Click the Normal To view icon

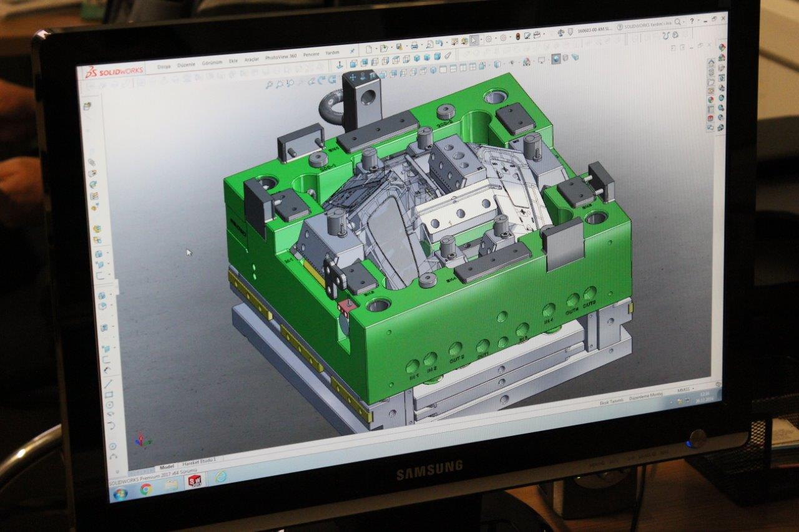pos(339,65)
